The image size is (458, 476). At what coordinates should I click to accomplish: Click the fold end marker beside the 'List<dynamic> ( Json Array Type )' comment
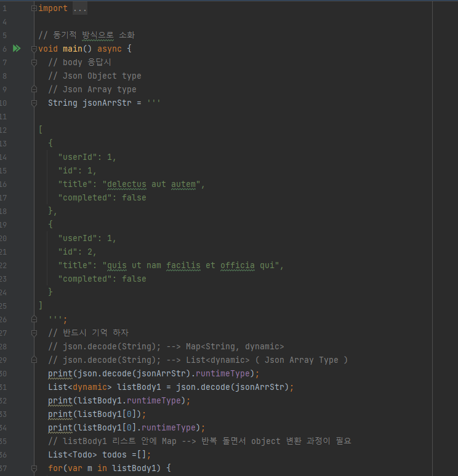coord(34,360)
